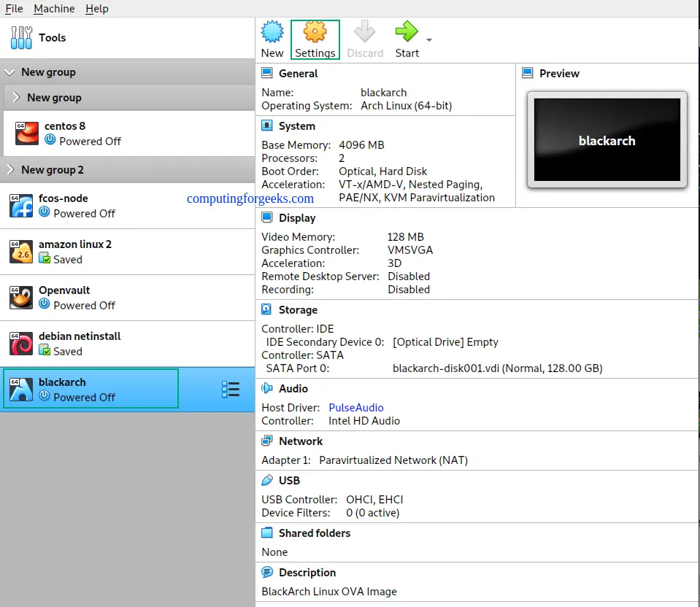Click Paravirtualized Network (NAT) adapter text
Viewport: 700px width, 607px height.
point(393,460)
